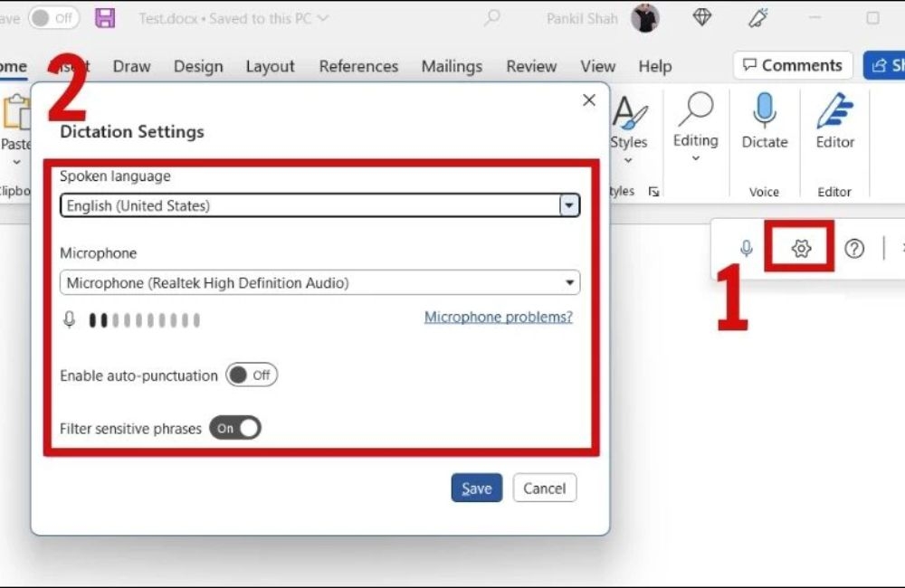Click the purple Save floppy disk icon

pyautogui.click(x=105, y=18)
